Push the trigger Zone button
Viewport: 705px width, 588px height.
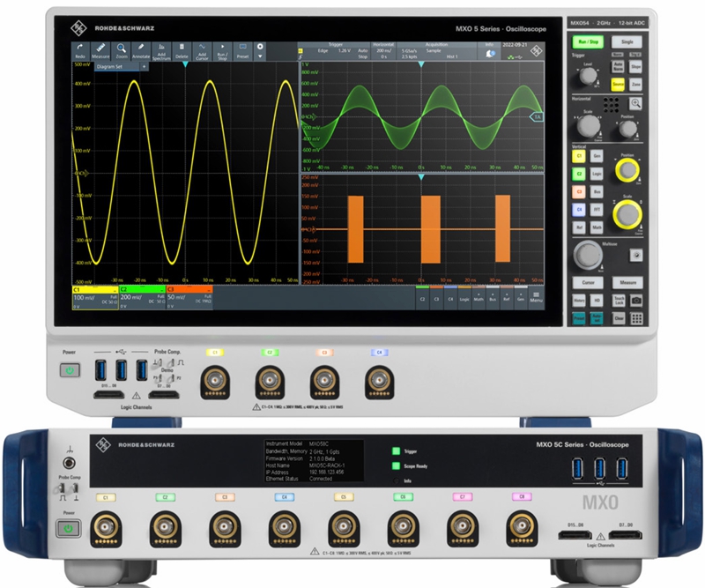click(x=635, y=84)
